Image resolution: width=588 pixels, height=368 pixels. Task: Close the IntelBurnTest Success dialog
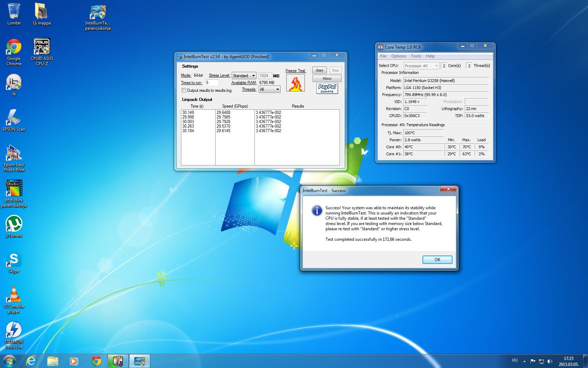pyautogui.click(x=448, y=189)
